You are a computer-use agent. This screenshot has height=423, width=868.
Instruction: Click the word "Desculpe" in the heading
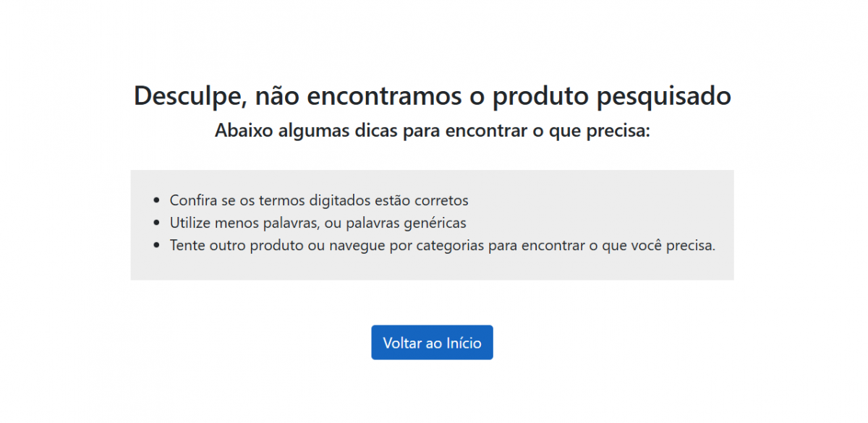pyautogui.click(x=184, y=96)
